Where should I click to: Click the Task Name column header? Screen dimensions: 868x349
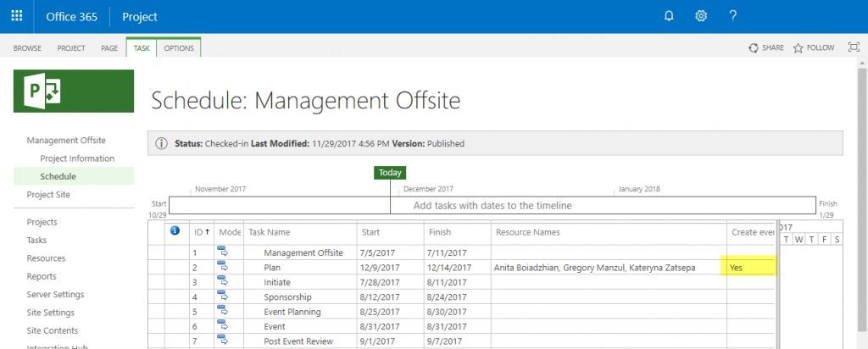301,232
